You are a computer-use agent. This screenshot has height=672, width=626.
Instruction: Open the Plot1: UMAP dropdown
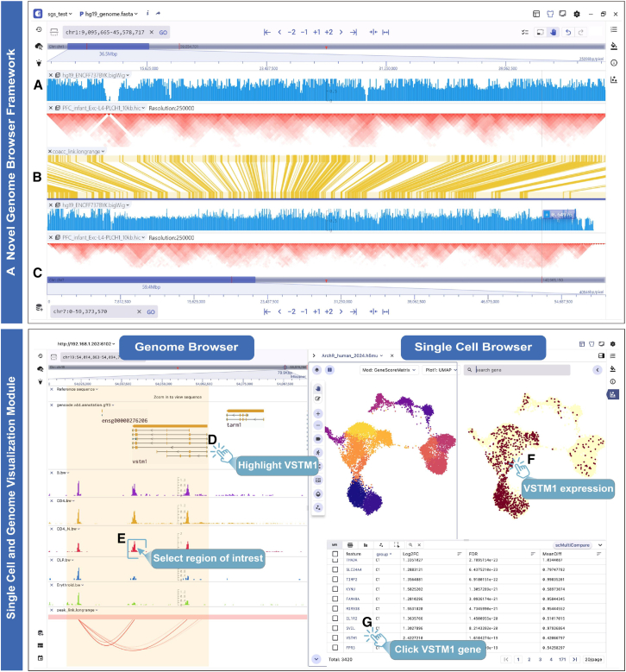[x=441, y=370]
